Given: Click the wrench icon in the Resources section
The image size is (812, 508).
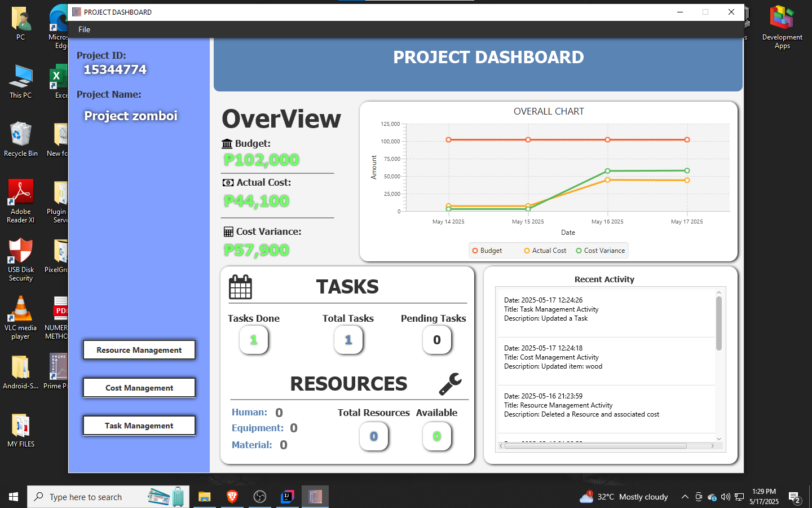Looking at the screenshot, I should click(451, 384).
